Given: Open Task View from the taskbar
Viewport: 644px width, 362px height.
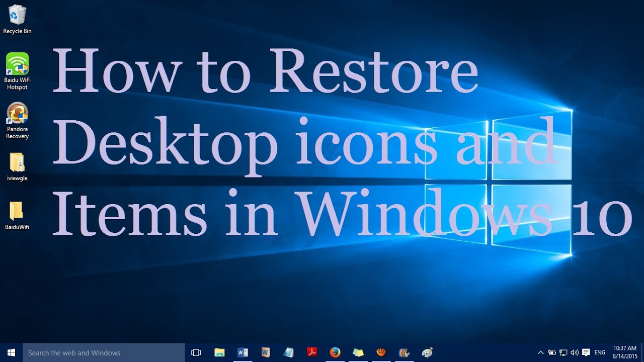Looking at the screenshot, I should [196, 352].
